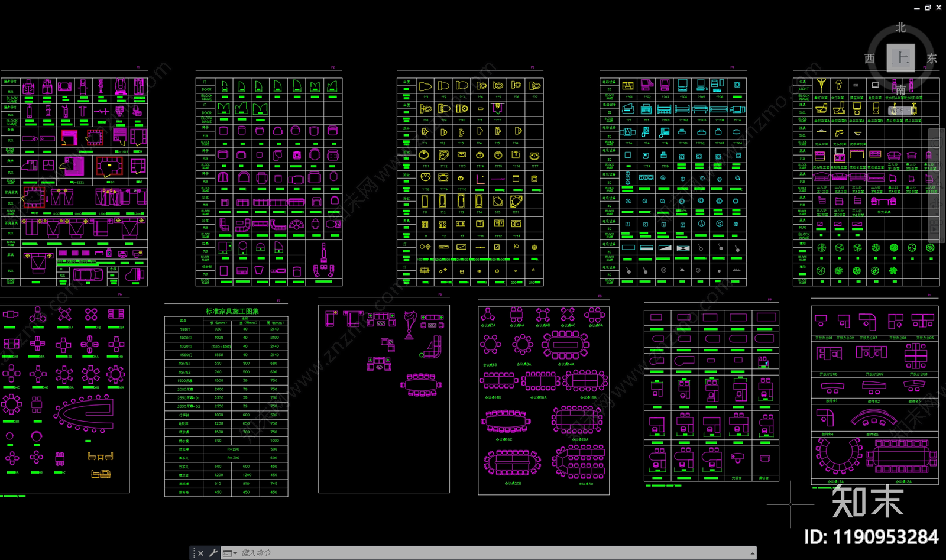Screen dimensions: 946x560
Task: Click the south 南 compass label
Action: (900, 89)
